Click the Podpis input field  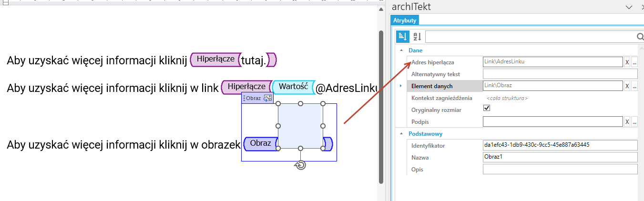[553, 121]
